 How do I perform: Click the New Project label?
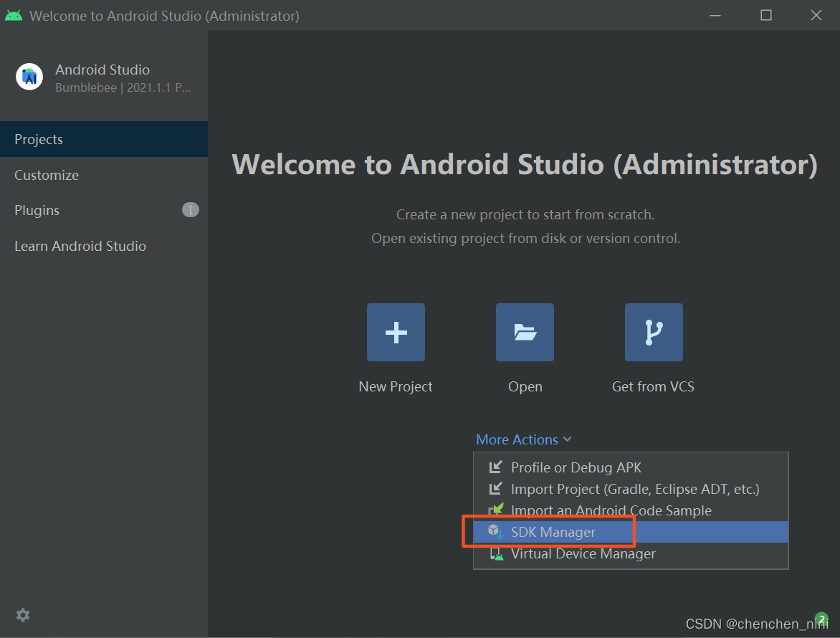(396, 387)
